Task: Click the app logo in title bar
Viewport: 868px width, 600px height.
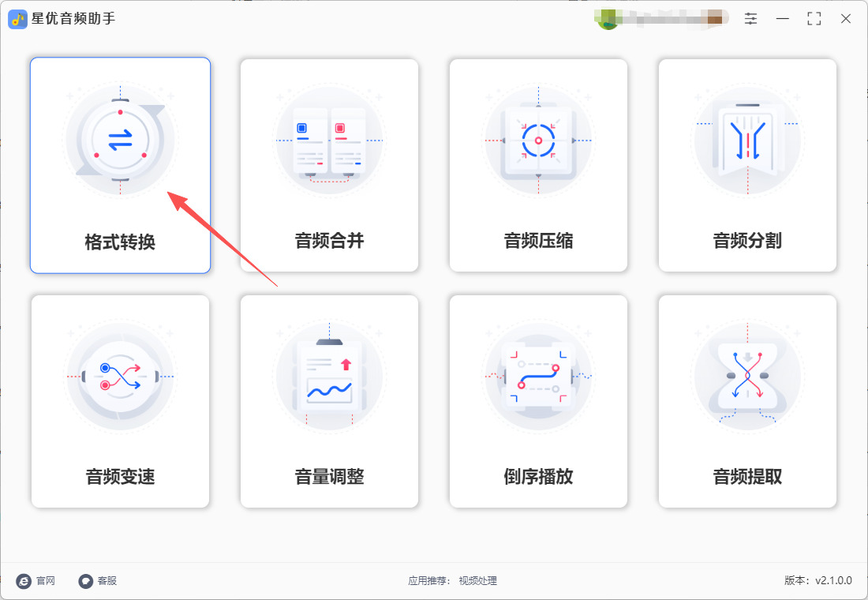Action: (17, 19)
